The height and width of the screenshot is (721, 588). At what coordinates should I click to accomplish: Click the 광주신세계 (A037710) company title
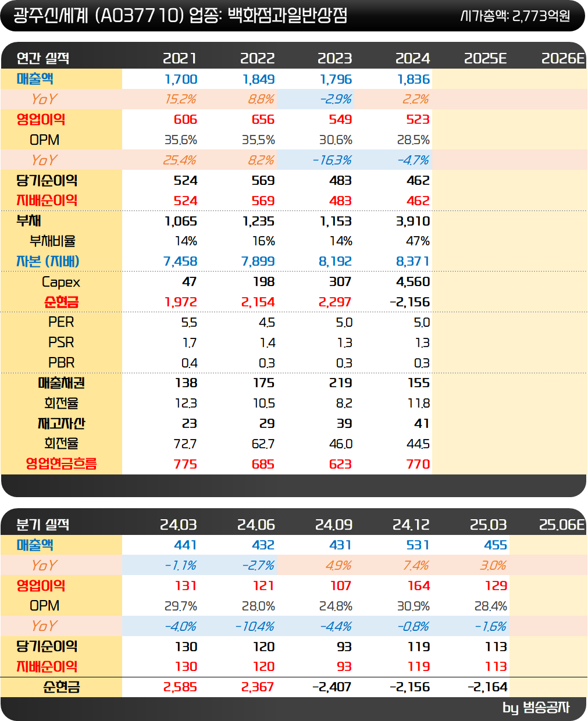[98, 16]
